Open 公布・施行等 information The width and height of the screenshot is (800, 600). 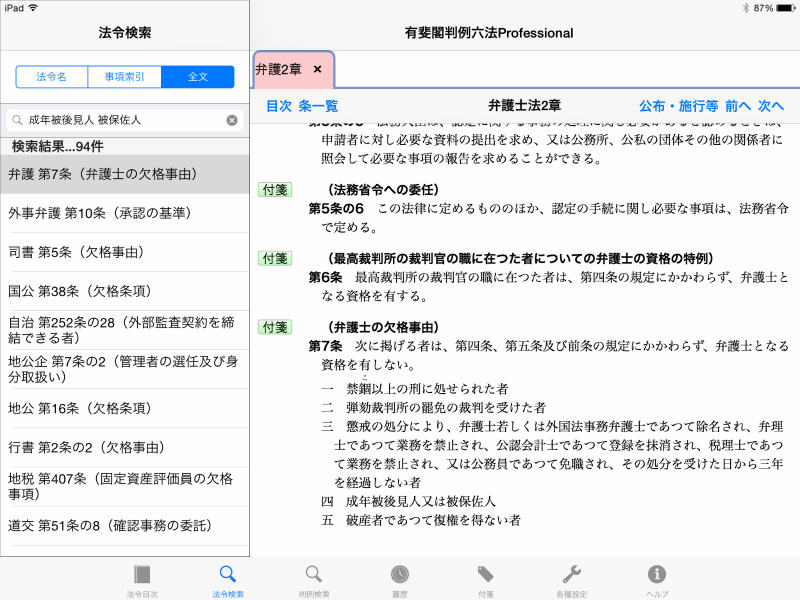click(679, 106)
